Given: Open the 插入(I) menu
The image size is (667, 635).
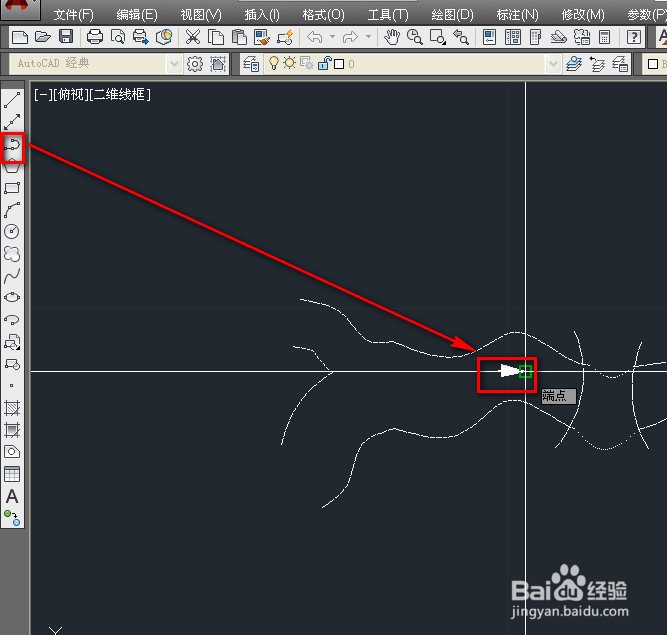Looking at the screenshot, I should pos(262,15).
